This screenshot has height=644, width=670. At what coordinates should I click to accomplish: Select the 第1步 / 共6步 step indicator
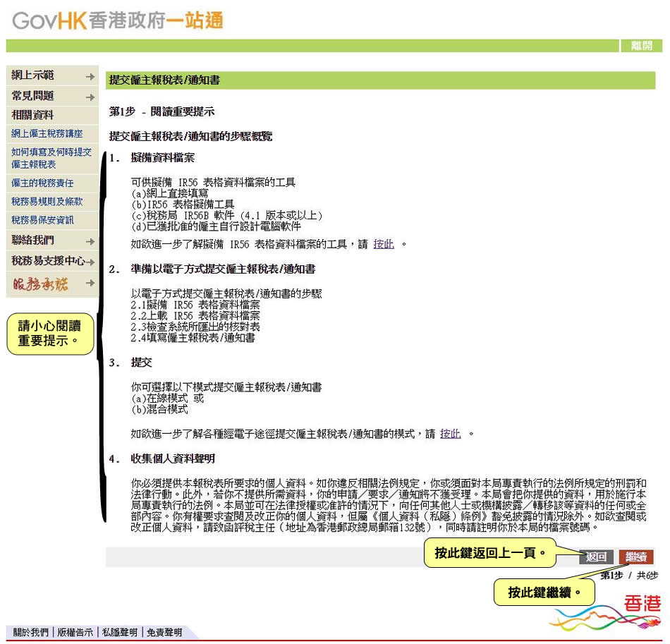pyautogui.click(x=629, y=576)
